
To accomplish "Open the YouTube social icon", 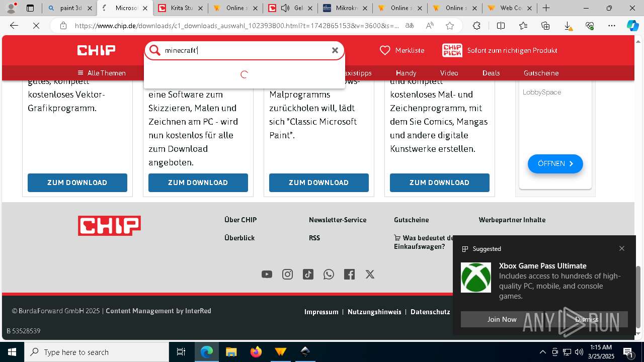I will click(x=267, y=274).
